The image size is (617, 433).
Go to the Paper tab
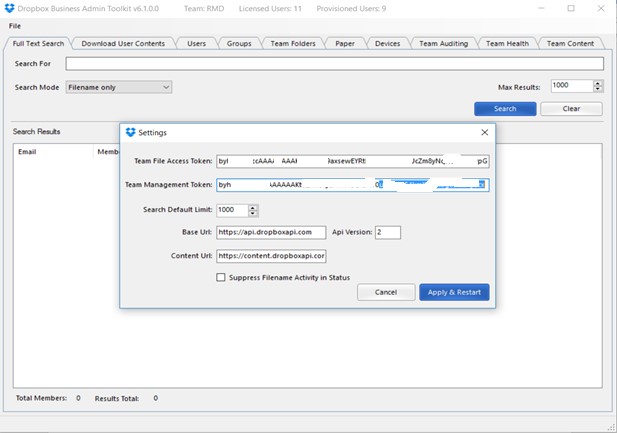(345, 43)
